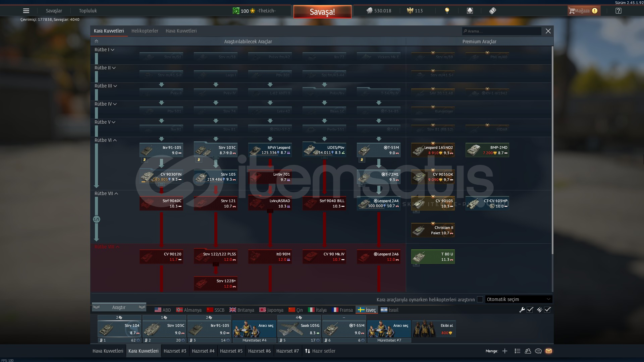The image size is (644, 362).
Task: Open the Mağaza store button
Action: point(584,11)
